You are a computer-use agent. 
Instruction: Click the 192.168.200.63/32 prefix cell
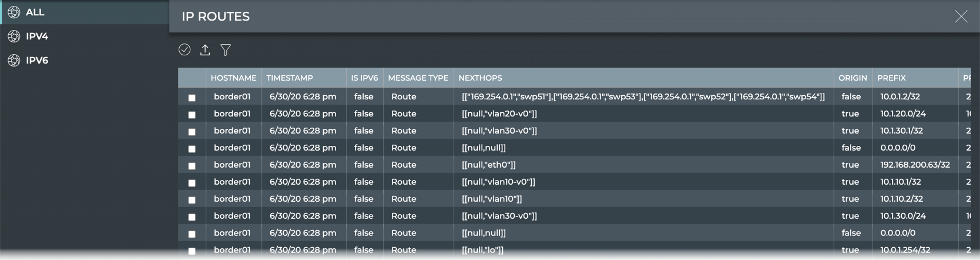(x=915, y=165)
